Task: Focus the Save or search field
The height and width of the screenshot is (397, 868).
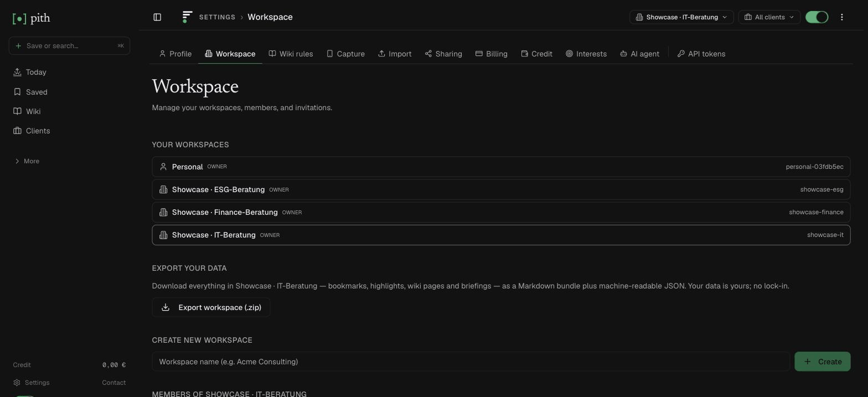Action: 69,45
